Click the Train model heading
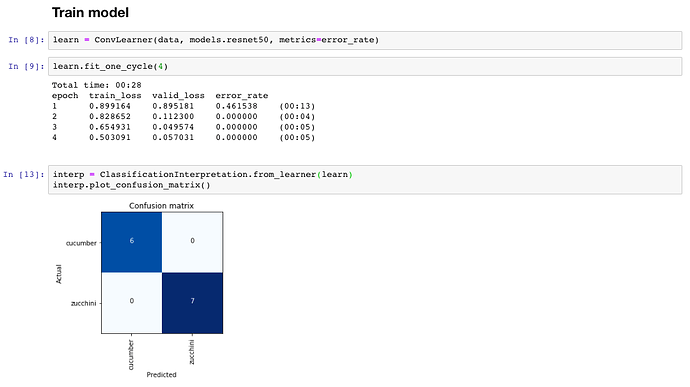This screenshot has height=387, width=690. [x=90, y=12]
